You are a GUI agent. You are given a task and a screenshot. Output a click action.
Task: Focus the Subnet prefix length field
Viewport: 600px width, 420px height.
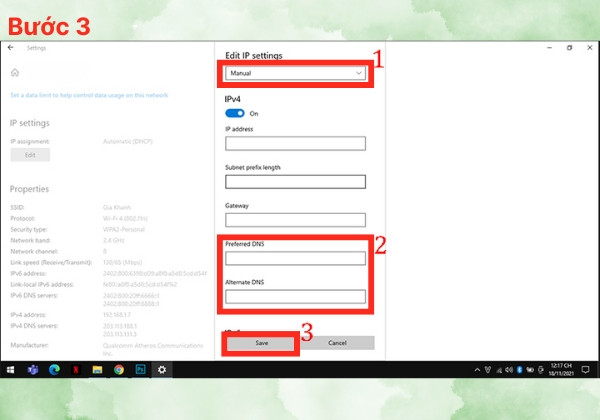coord(295,182)
